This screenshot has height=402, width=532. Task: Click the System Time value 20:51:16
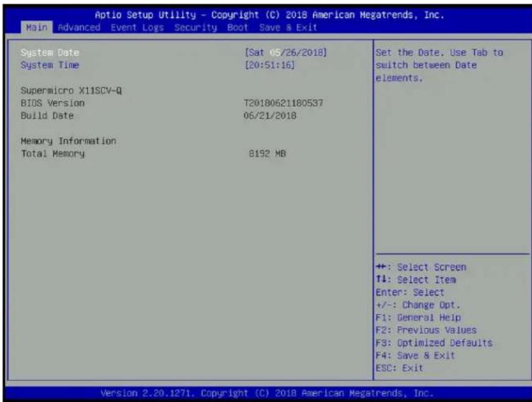(269, 65)
